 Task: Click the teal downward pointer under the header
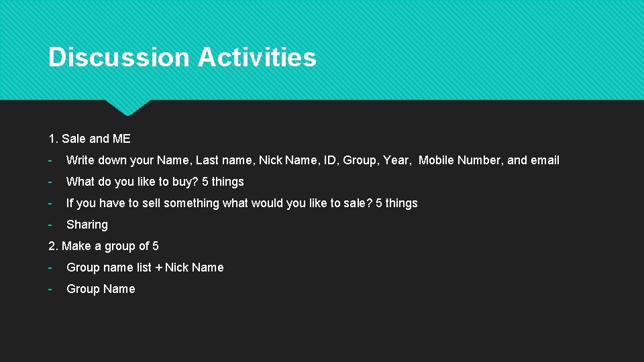click(127, 107)
